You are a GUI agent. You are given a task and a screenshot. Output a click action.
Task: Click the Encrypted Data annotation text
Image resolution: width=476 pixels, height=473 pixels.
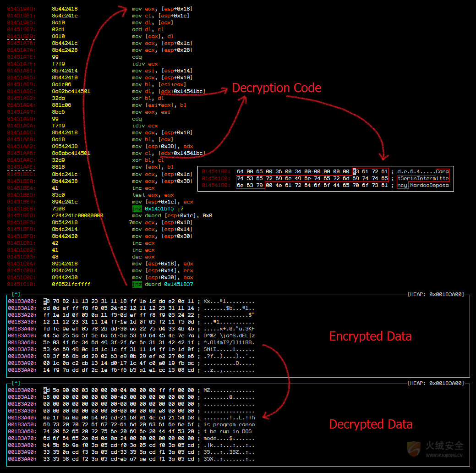pyautogui.click(x=370, y=336)
